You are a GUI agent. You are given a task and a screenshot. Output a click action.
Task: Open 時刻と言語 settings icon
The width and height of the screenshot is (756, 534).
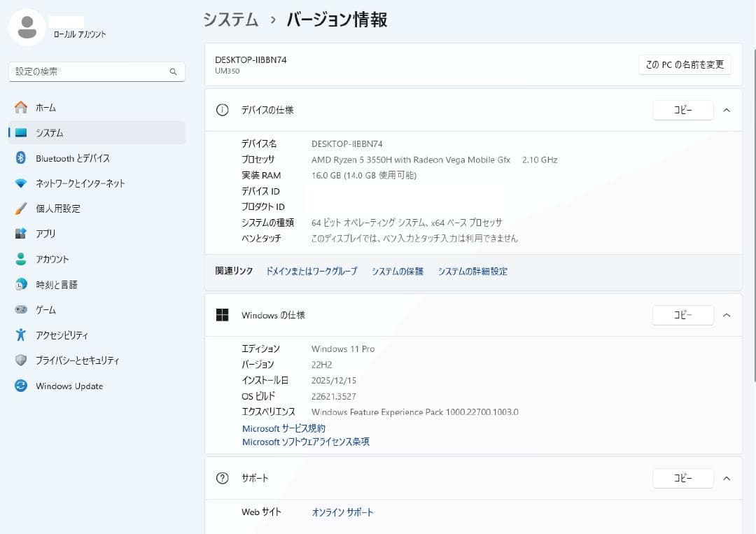(22, 284)
